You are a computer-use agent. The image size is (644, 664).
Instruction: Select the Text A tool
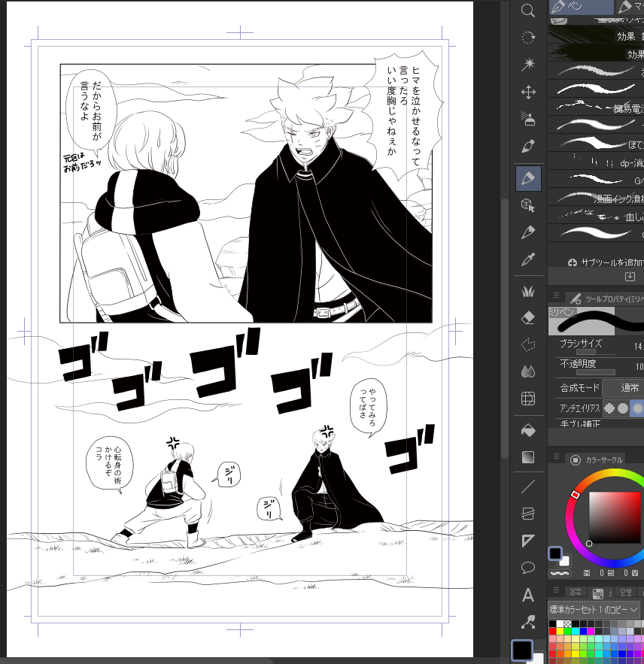pos(528,595)
